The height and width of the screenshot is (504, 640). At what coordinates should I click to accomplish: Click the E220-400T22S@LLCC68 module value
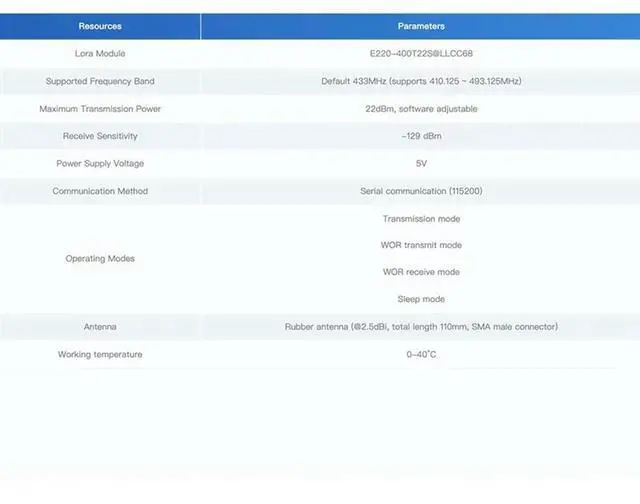pos(421,53)
